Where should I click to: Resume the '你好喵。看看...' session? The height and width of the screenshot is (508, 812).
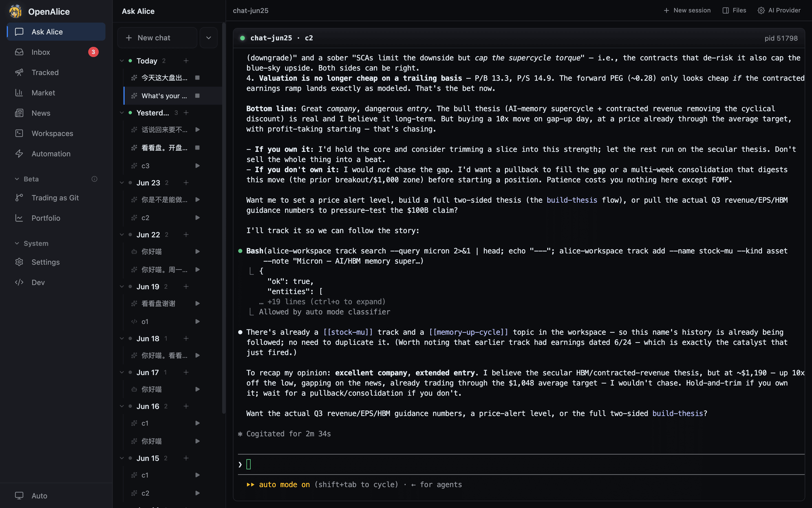pos(198,356)
